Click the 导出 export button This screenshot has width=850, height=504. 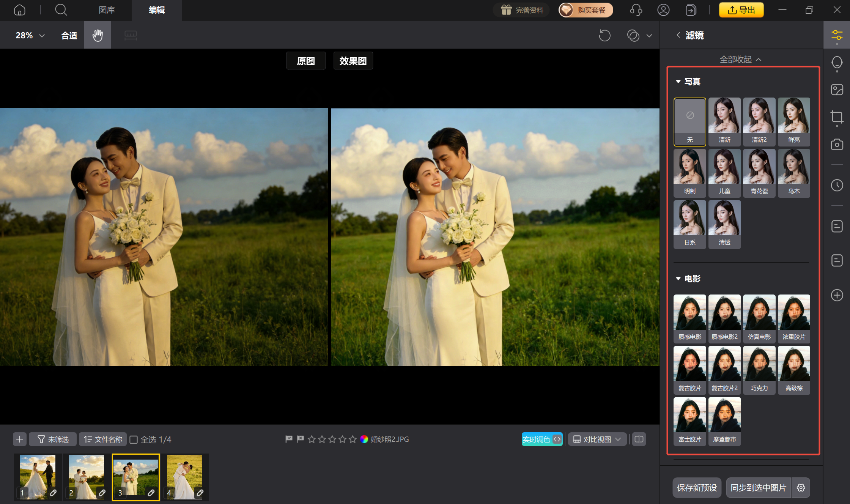pyautogui.click(x=741, y=10)
